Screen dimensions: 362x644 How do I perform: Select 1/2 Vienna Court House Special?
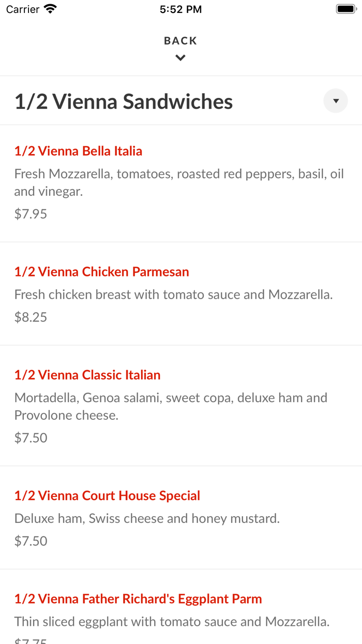107,495
